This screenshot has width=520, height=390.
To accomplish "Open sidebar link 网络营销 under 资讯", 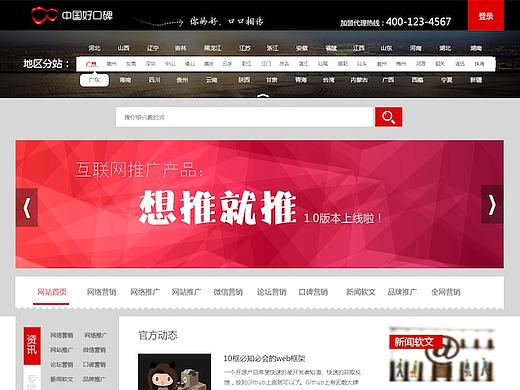I will pyautogui.click(x=62, y=335).
